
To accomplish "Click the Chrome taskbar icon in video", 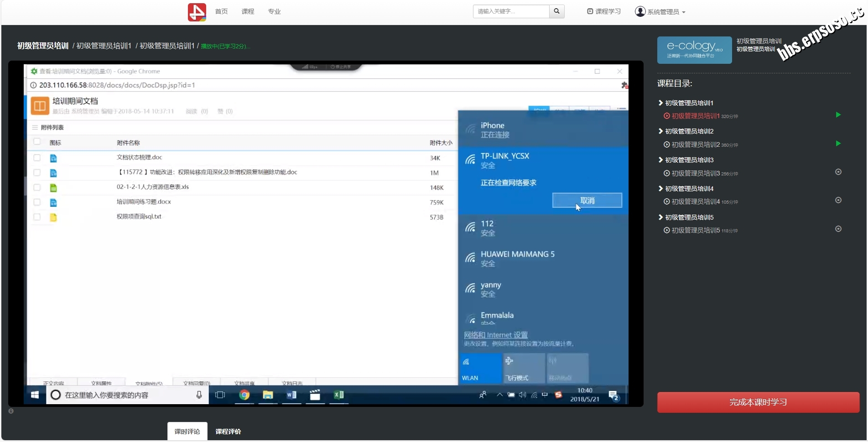I will (x=244, y=395).
